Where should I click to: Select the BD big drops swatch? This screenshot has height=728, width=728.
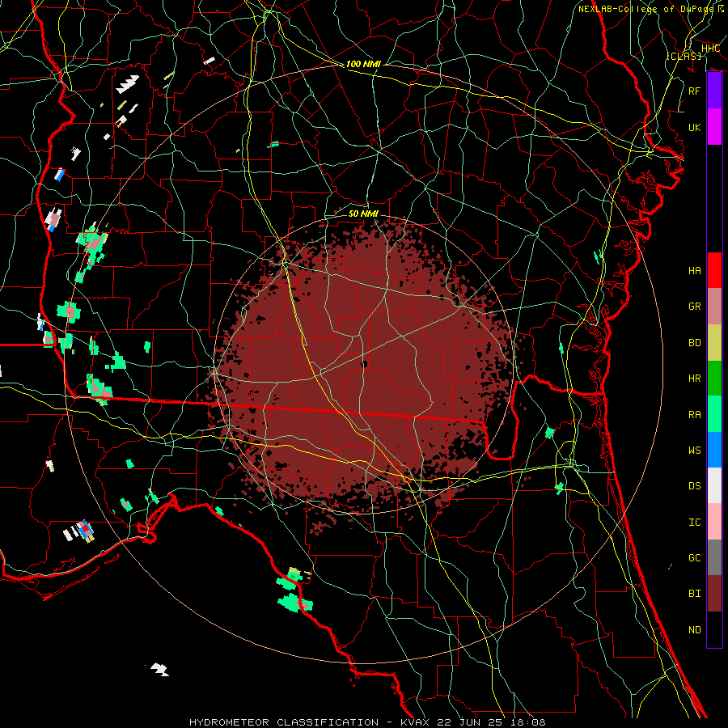(x=714, y=342)
